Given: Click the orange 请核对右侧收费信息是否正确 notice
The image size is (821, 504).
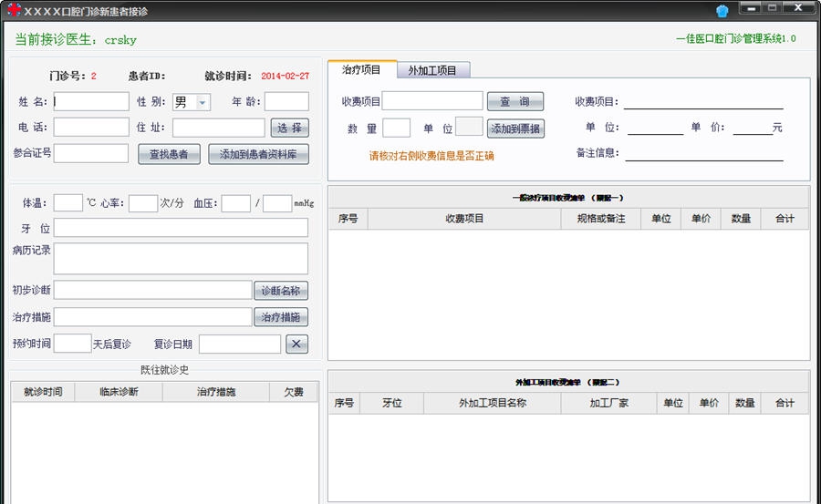Looking at the screenshot, I should click(431, 156).
